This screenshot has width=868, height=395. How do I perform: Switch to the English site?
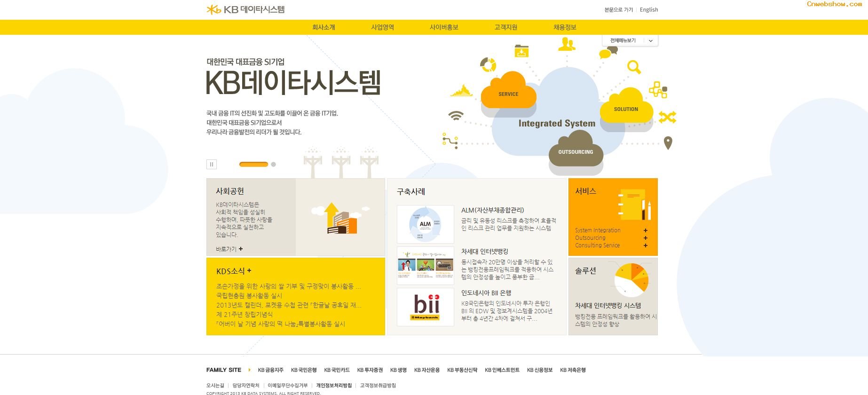click(649, 10)
